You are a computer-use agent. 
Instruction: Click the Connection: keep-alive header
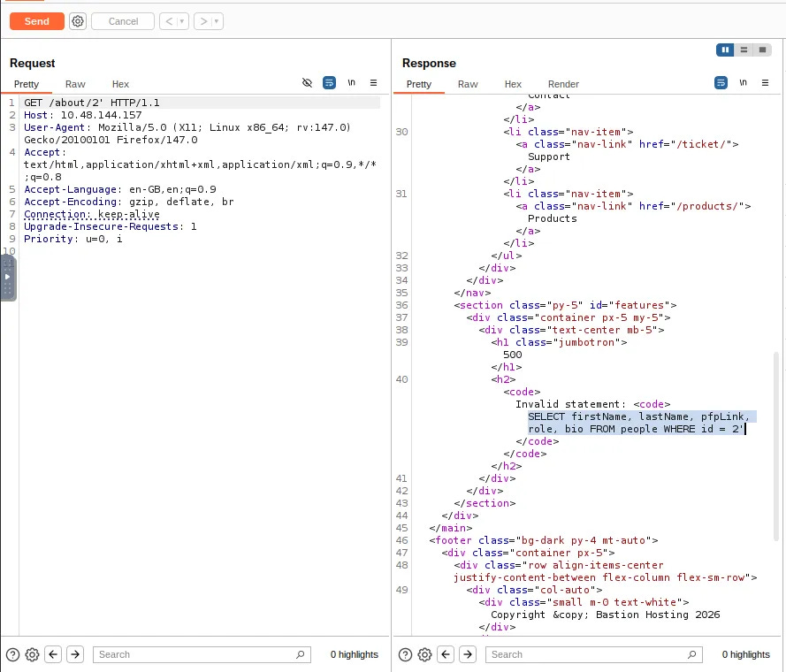coord(92,214)
